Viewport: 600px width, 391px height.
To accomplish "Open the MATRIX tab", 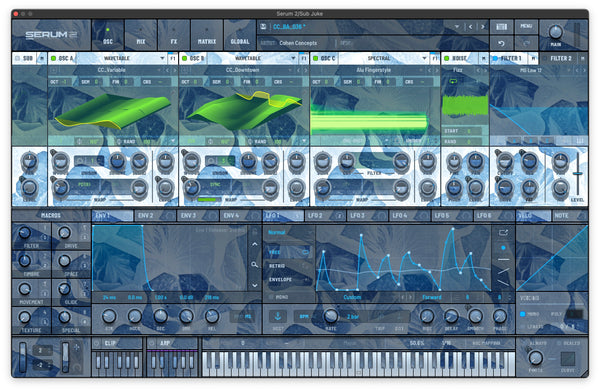I will tap(207, 35).
